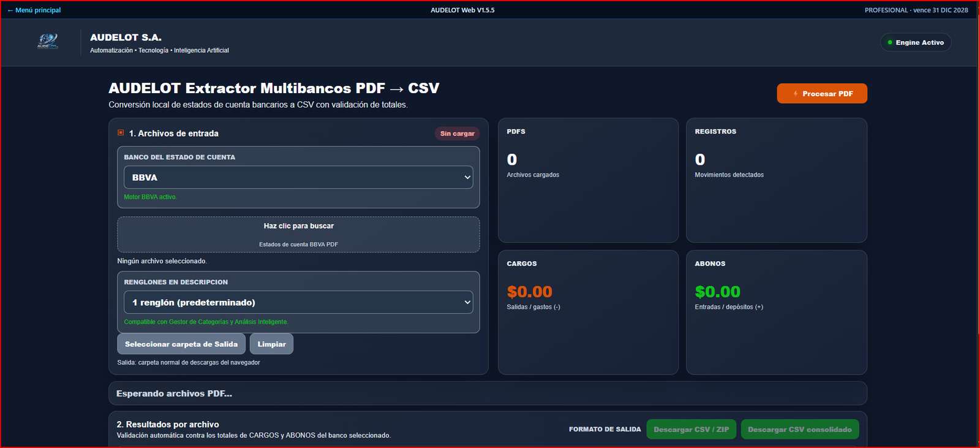Click the Esperando archivos PDF... status bar
Viewport: 980px width, 448px height.
488,393
